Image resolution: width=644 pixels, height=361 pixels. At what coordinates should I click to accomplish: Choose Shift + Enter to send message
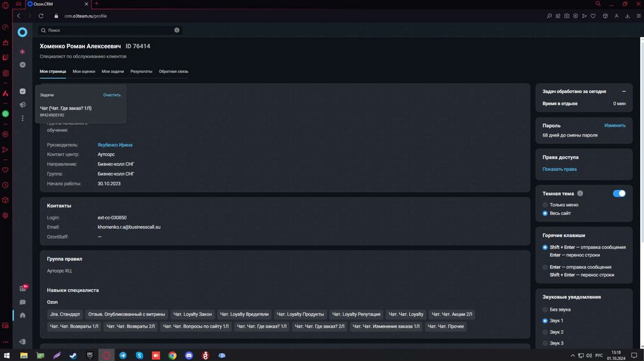545,247
